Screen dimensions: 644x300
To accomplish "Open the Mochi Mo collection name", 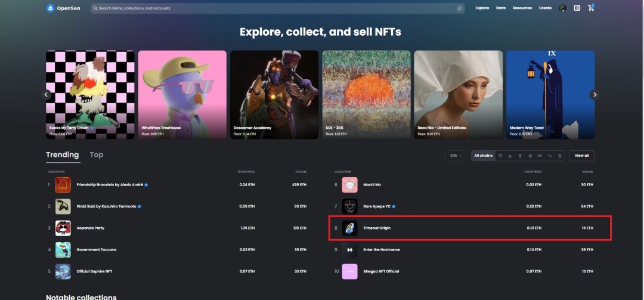I will [x=372, y=185].
